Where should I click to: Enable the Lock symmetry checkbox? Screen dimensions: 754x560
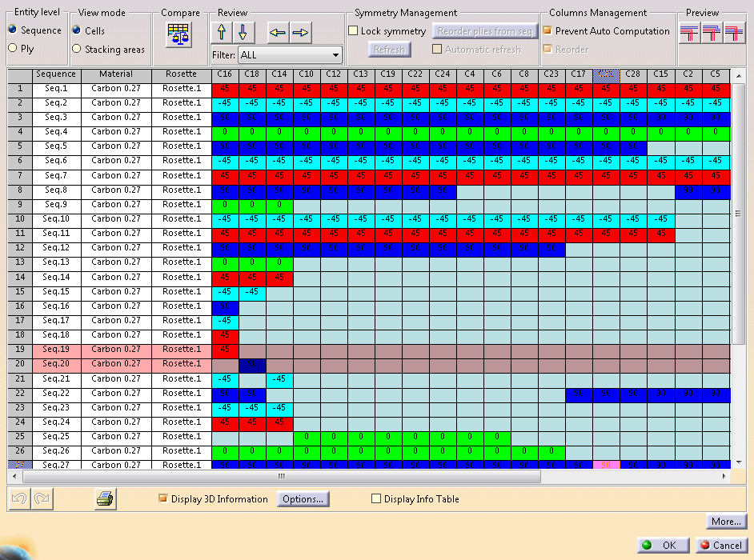click(x=354, y=31)
